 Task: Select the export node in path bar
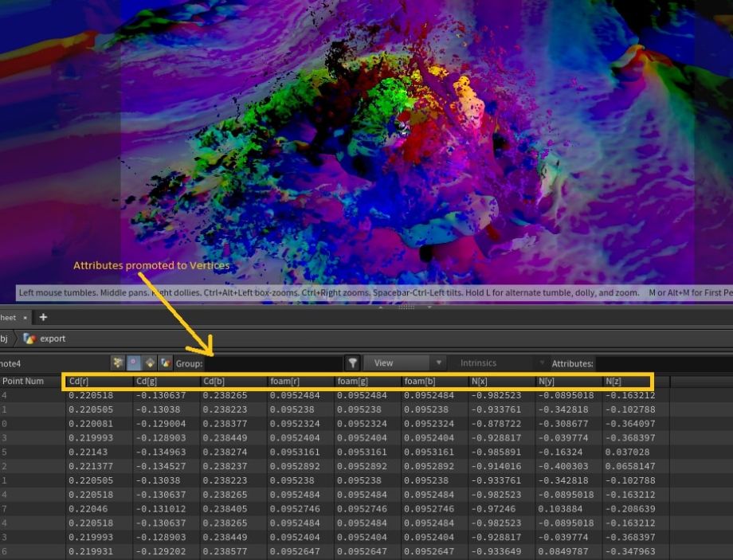53,339
